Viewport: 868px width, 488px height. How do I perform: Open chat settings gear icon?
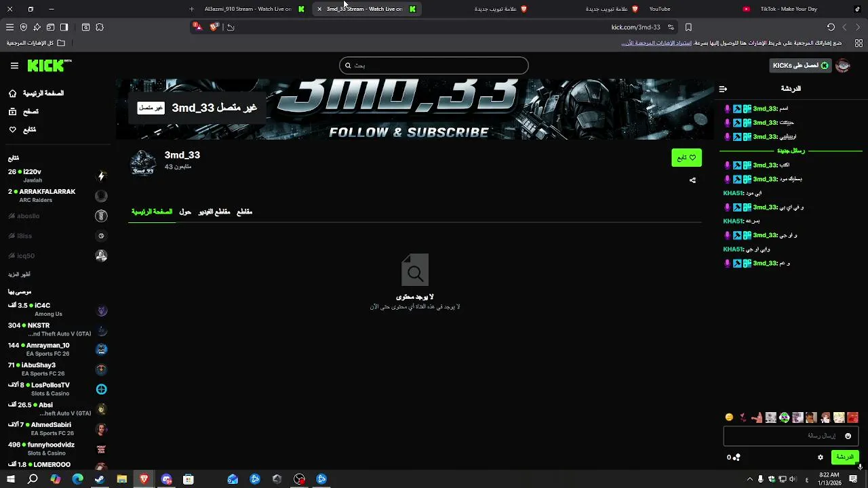820,457
